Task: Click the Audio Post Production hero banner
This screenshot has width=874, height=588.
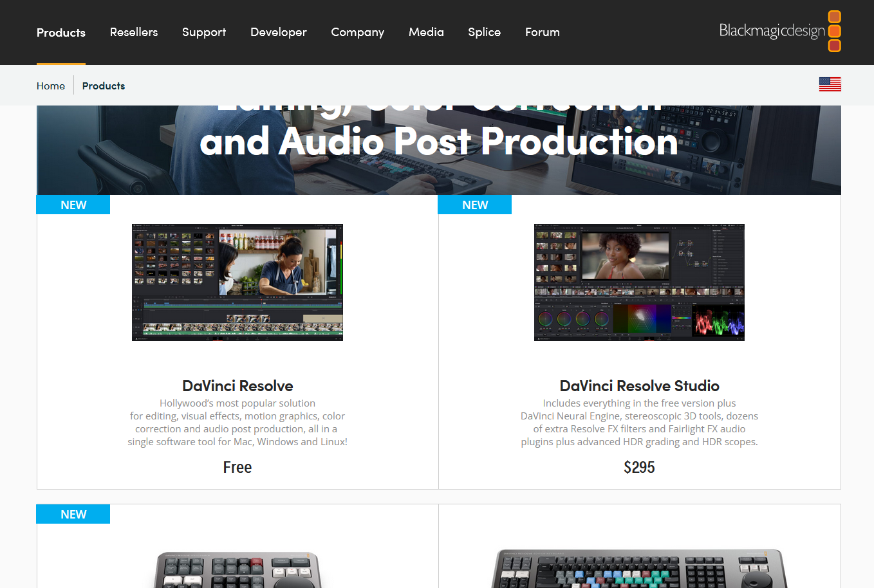Action: click(x=439, y=150)
